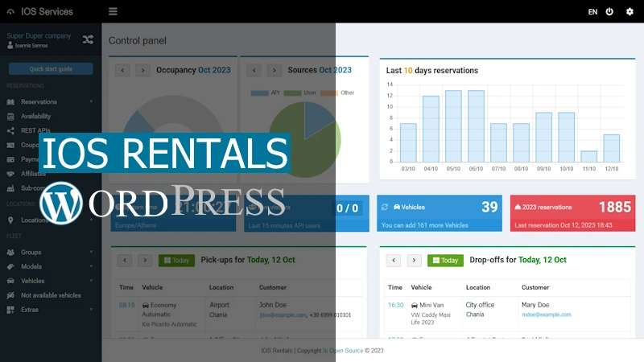Viewport: 644px width, 362px height.
Task: Click the 05/10 reservations bar
Action: 453,126
